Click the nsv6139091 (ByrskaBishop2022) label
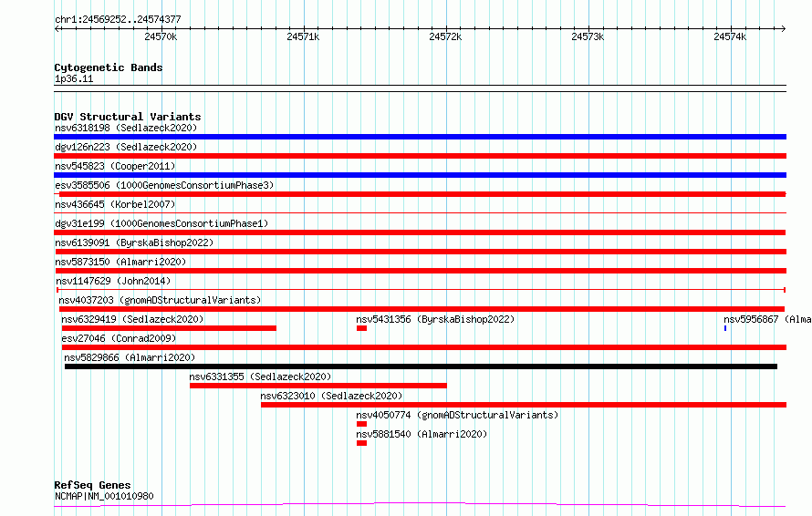 pos(134,243)
